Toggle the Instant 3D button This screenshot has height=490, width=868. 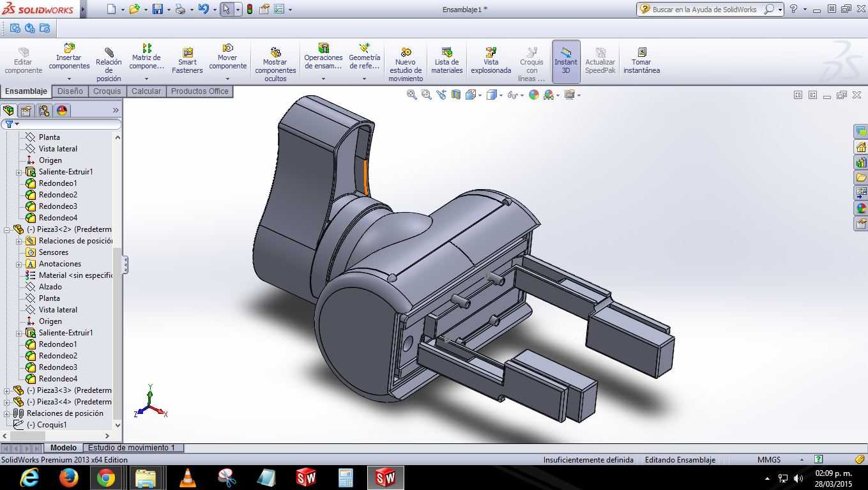[x=566, y=61]
